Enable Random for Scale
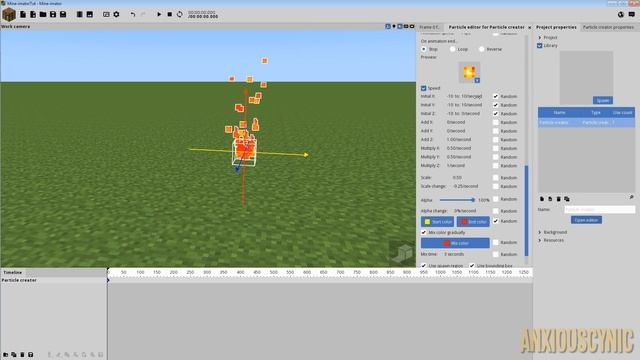 point(496,178)
